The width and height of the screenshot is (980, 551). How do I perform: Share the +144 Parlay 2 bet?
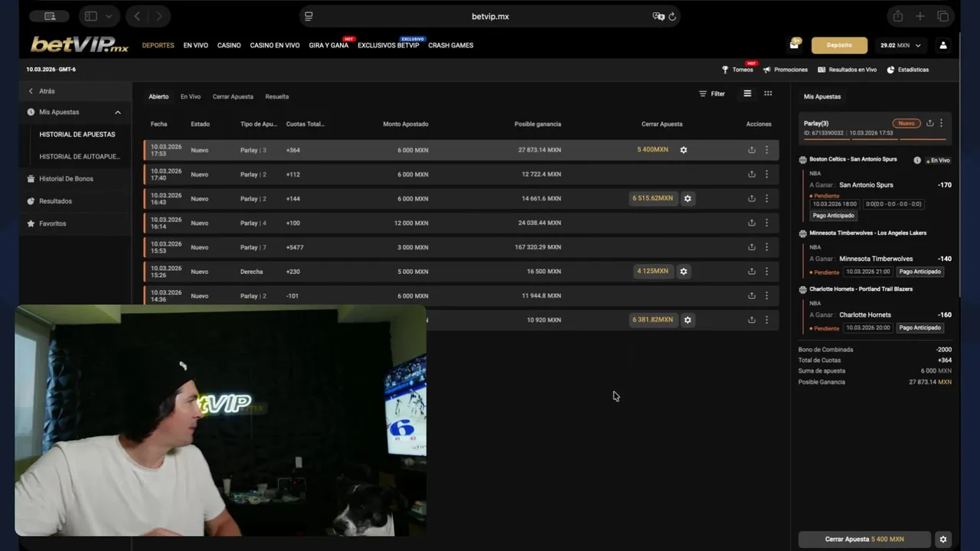click(x=752, y=198)
